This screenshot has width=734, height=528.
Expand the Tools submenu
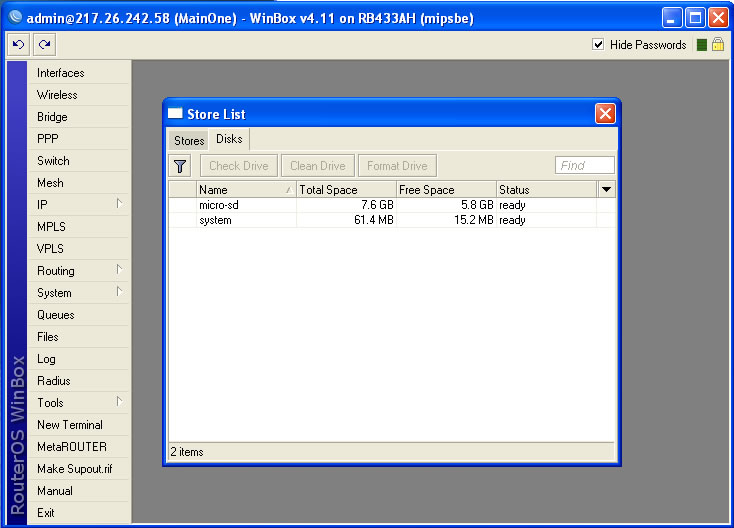point(119,402)
